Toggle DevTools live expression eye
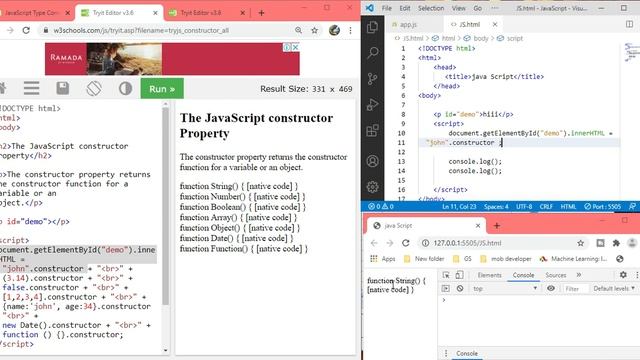 click(x=551, y=289)
